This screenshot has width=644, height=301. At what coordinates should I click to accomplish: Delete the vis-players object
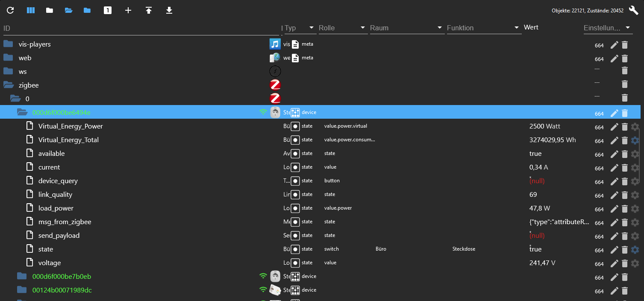(625, 45)
